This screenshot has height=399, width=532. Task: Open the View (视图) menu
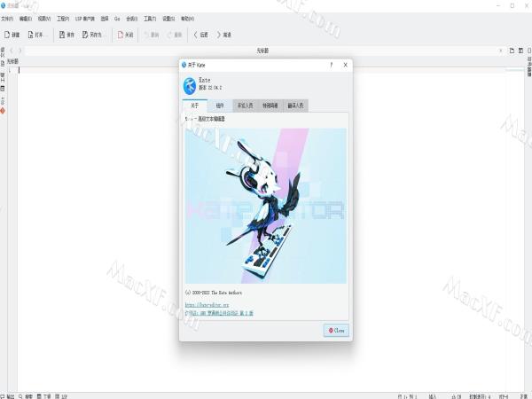click(x=44, y=19)
